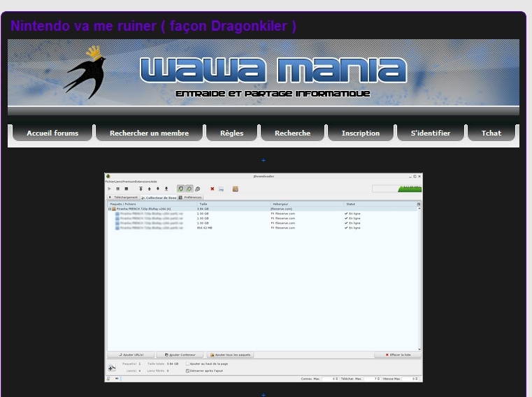Click the blue plus link above the screenshot
532x397 pixels.
coord(264,160)
